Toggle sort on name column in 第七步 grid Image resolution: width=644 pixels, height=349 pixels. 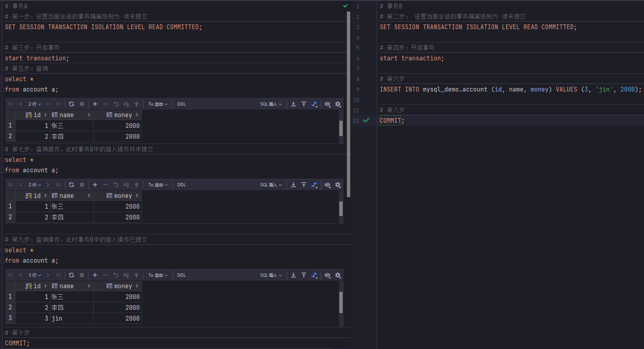[89, 196]
